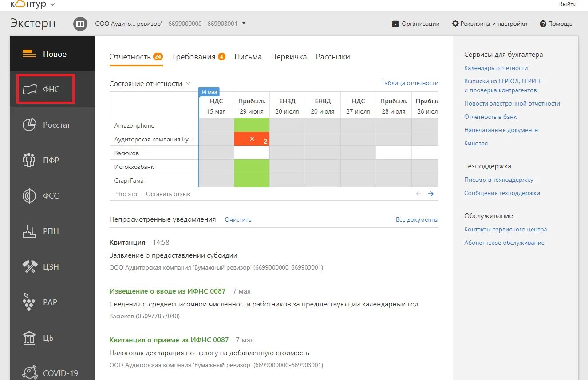
Task: Click green Прибыль cell for Amazonphone
Action: tap(252, 125)
